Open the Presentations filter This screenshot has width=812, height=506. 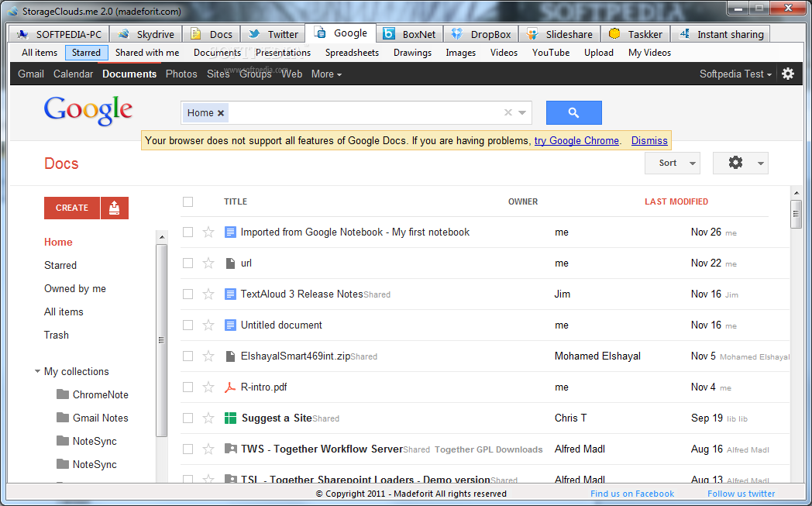click(283, 53)
